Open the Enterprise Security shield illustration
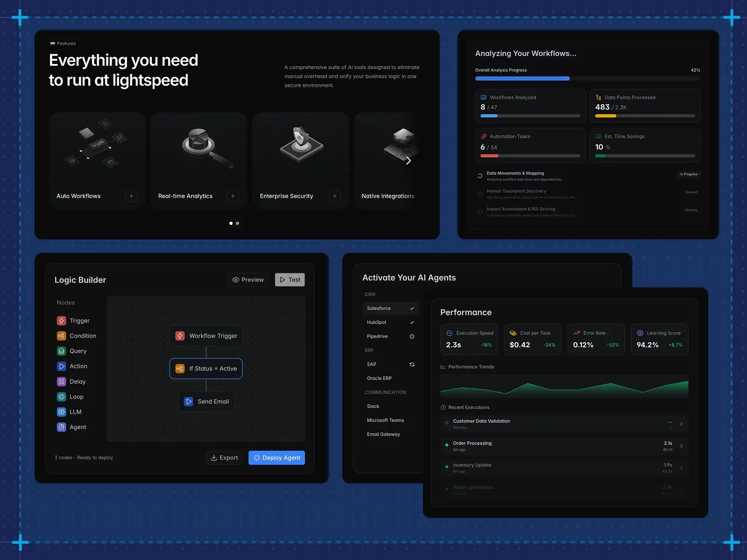 (302, 144)
